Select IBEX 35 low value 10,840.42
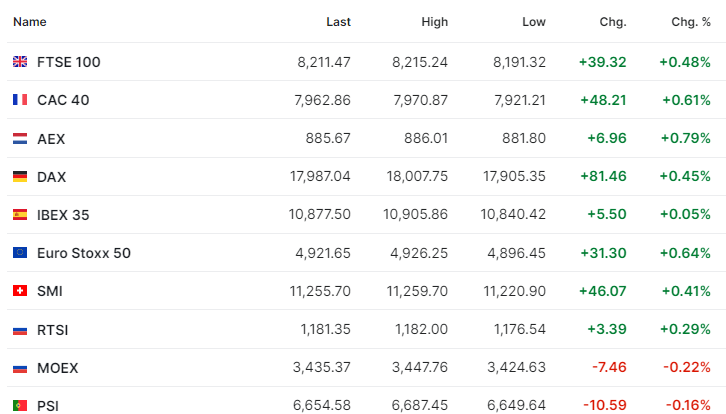 (513, 214)
